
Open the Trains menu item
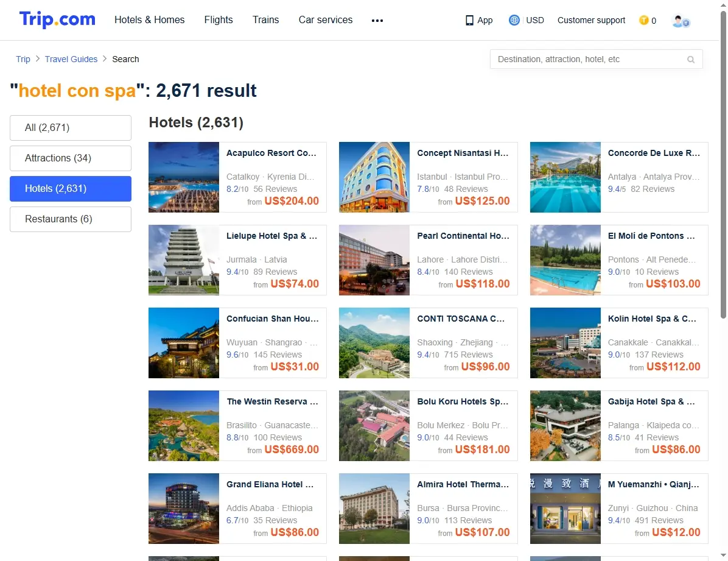tap(265, 19)
